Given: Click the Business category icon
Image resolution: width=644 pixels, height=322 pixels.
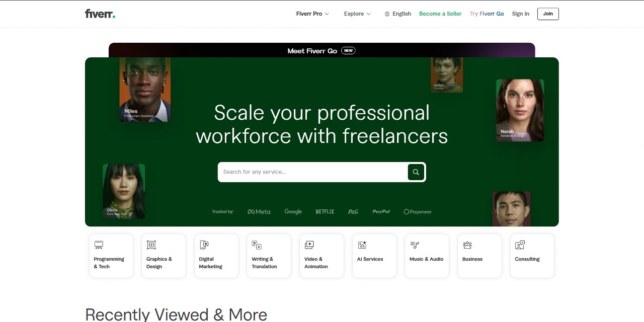Looking at the screenshot, I should click(467, 245).
